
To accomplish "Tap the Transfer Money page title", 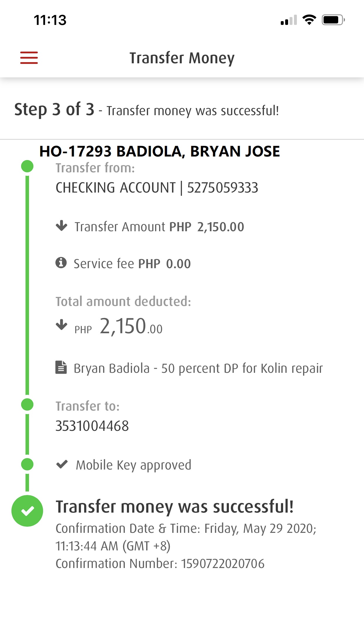I will tap(182, 58).
